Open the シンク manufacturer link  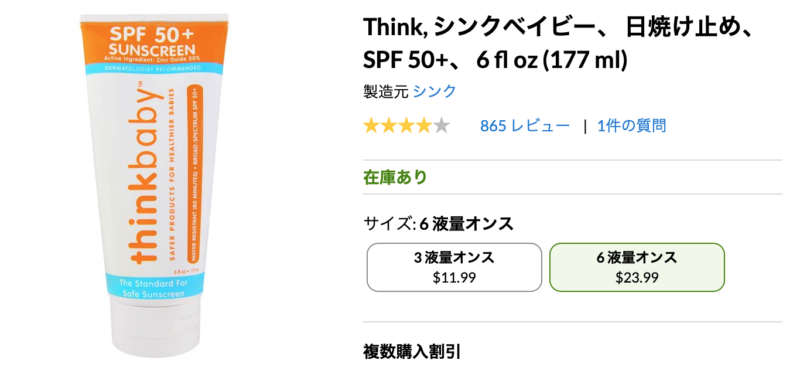(434, 91)
